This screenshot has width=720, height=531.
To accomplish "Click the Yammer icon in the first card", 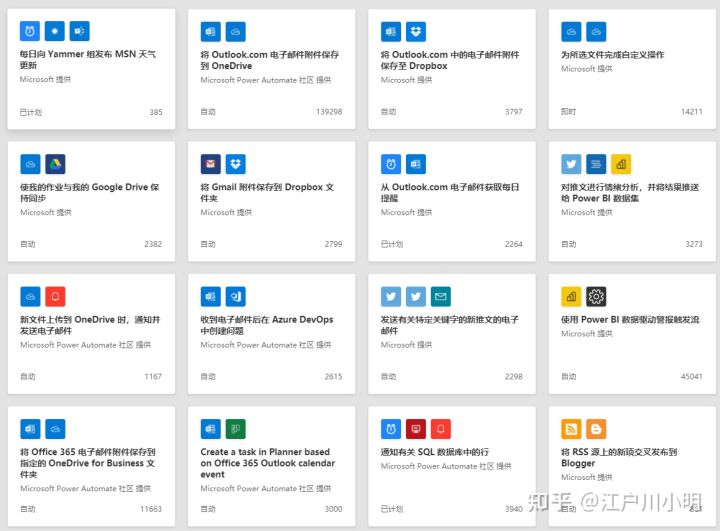I will coord(79,31).
